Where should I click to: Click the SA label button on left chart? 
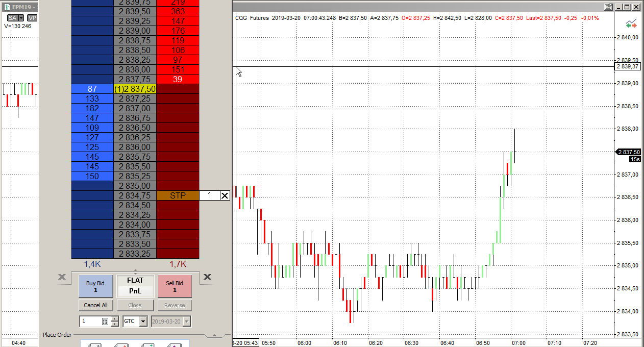12,18
